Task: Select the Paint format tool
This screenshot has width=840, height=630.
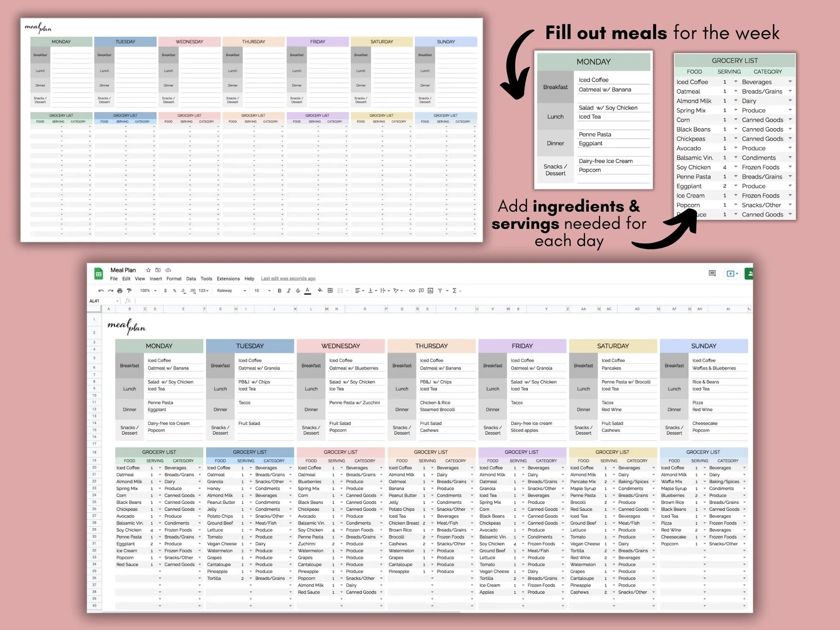Action: (129, 291)
